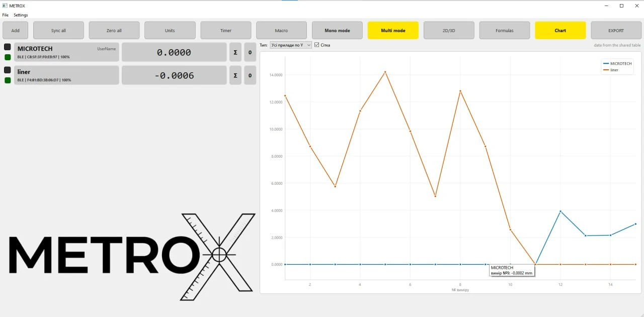The width and height of the screenshot is (644, 317).
Task: Open the Settings menu
Action: (x=21, y=15)
